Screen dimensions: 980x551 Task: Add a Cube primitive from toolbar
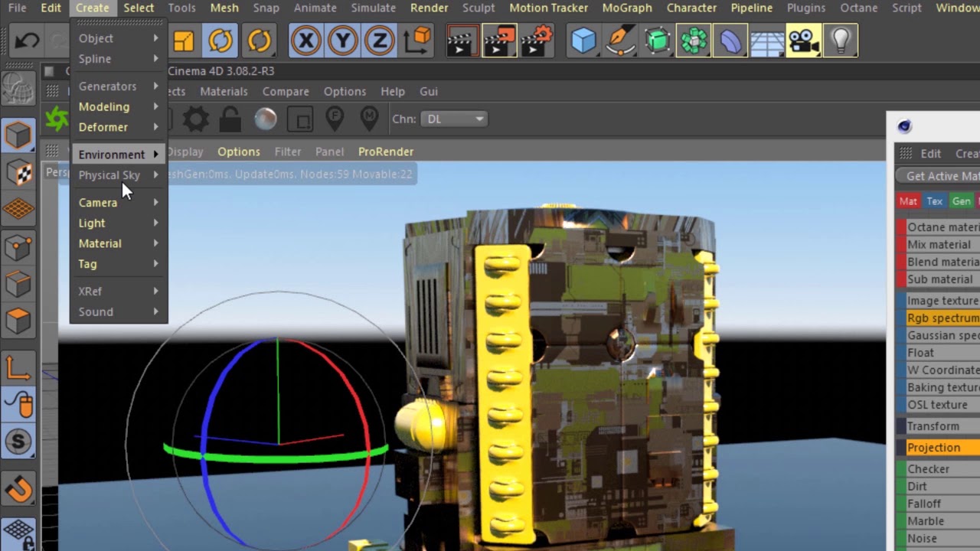583,41
